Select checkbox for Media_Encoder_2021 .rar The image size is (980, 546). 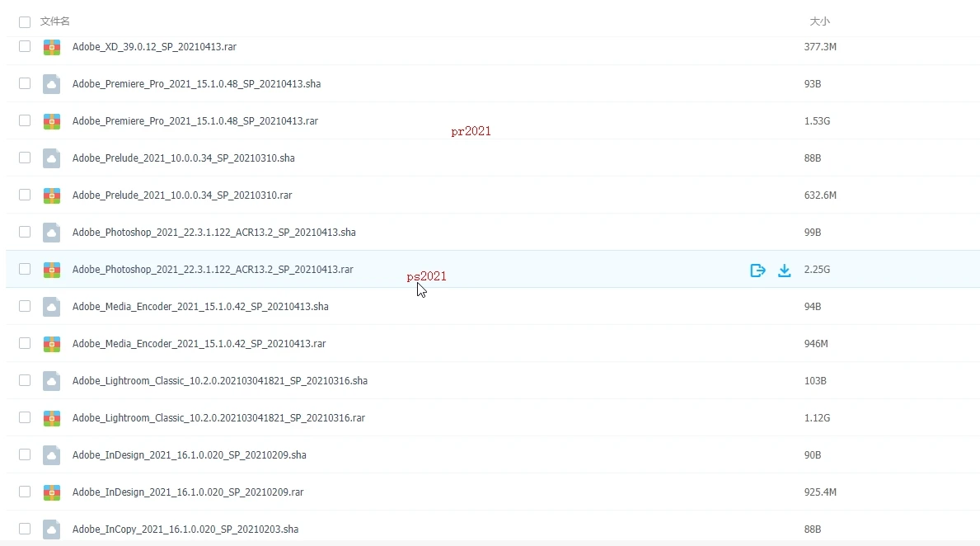click(x=25, y=343)
